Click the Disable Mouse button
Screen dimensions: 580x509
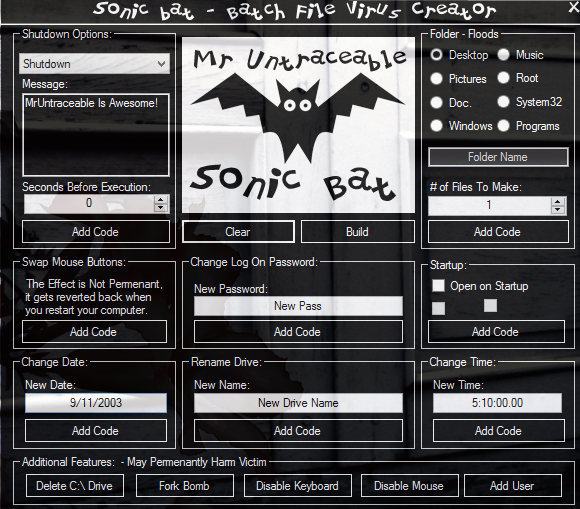409,486
